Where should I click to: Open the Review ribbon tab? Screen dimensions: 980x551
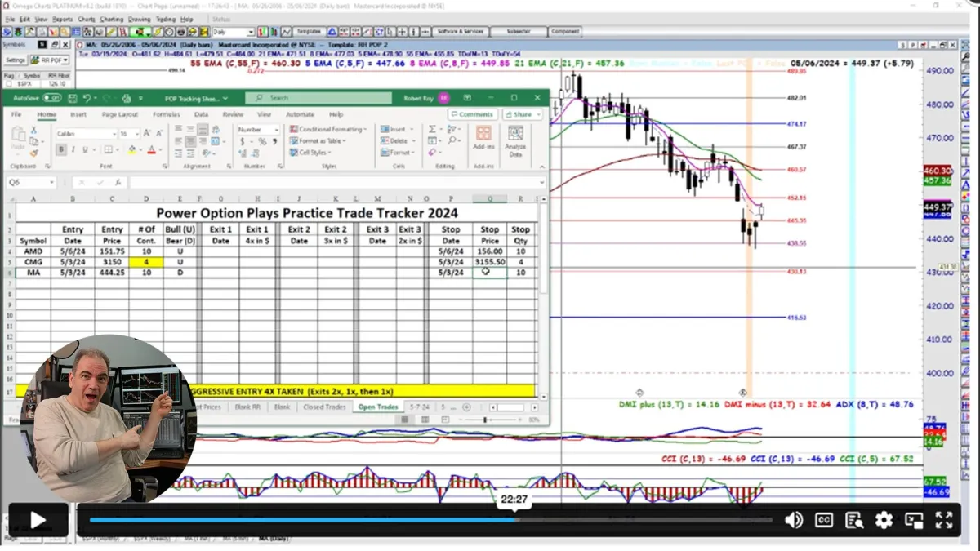[233, 115]
